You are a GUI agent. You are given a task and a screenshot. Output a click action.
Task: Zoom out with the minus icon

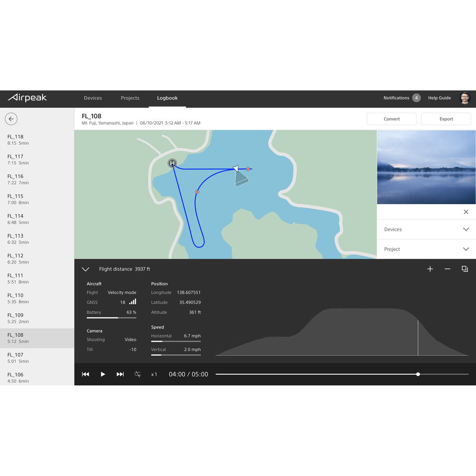[x=447, y=269]
